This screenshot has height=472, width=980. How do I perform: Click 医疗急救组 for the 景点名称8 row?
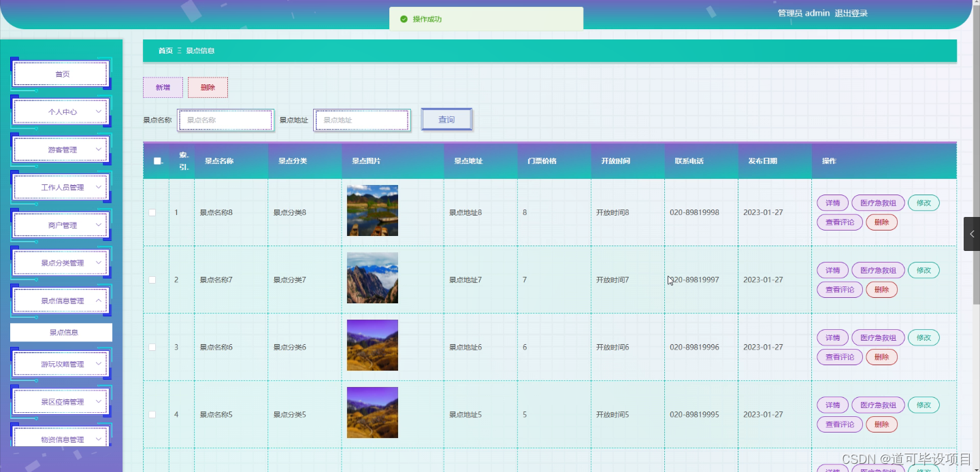tap(878, 203)
